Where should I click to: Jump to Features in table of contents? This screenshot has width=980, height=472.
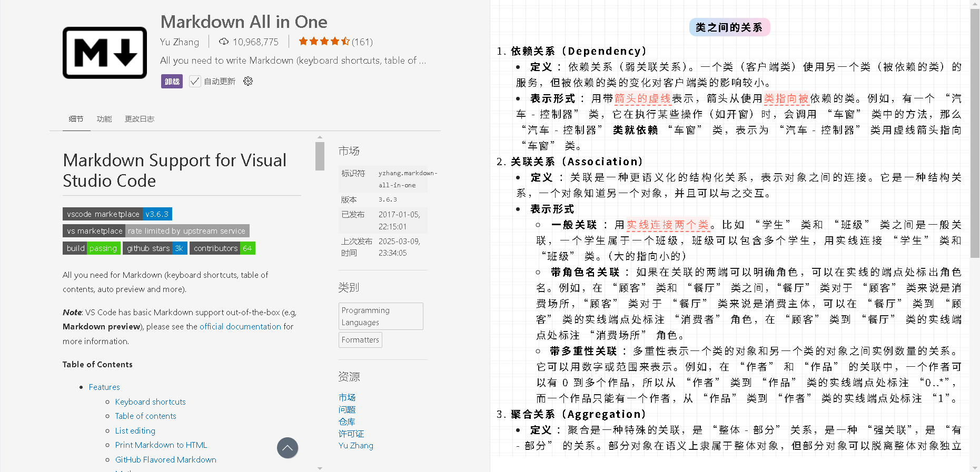point(104,387)
